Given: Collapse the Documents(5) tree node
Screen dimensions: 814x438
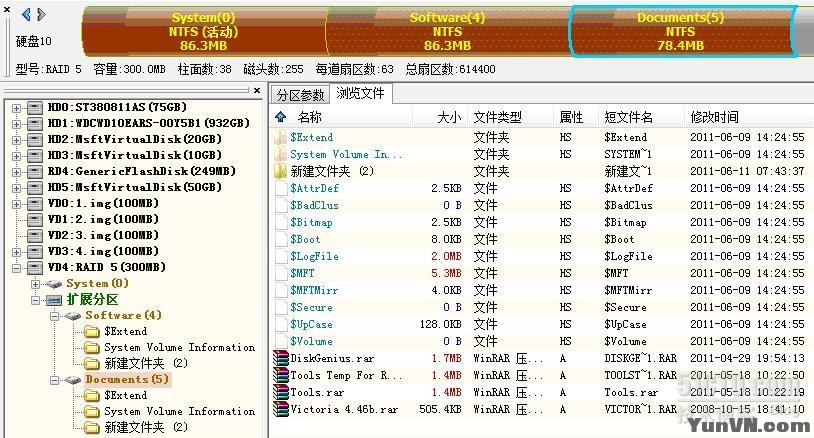Looking at the screenshot, I should point(54,380).
